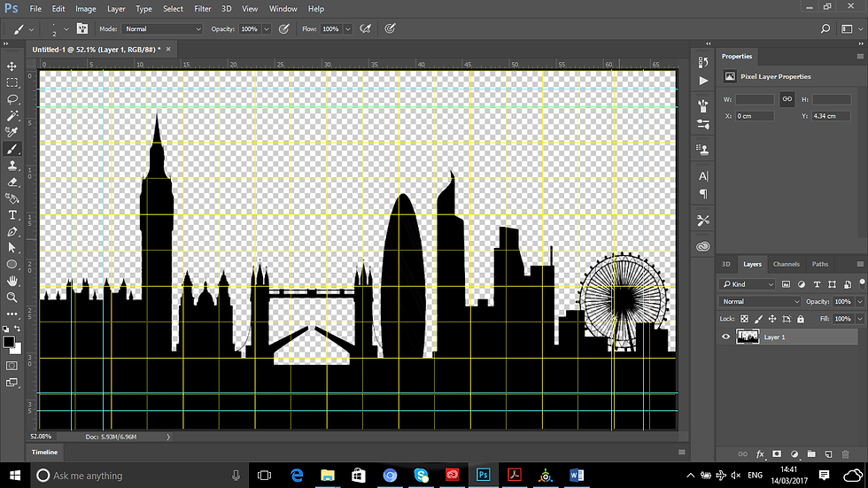Screen dimensions: 868x488
Task: Open the layer blend mode dropdown
Action: (760, 301)
